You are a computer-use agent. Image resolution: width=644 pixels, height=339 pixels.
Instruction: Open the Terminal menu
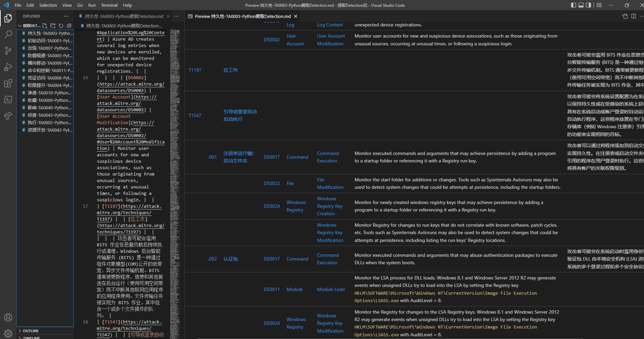[109, 5]
